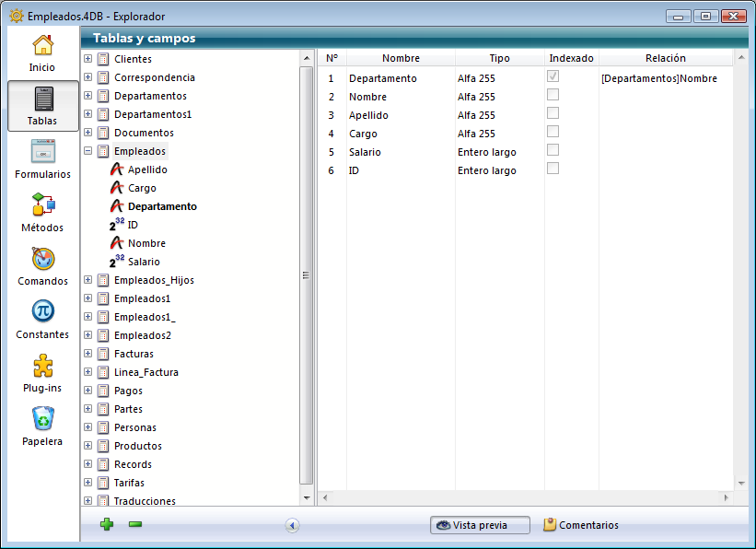
Task: Toggle Indexado checkbox for Nombre field
Action: pyautogui.click(x=552, y=95)
